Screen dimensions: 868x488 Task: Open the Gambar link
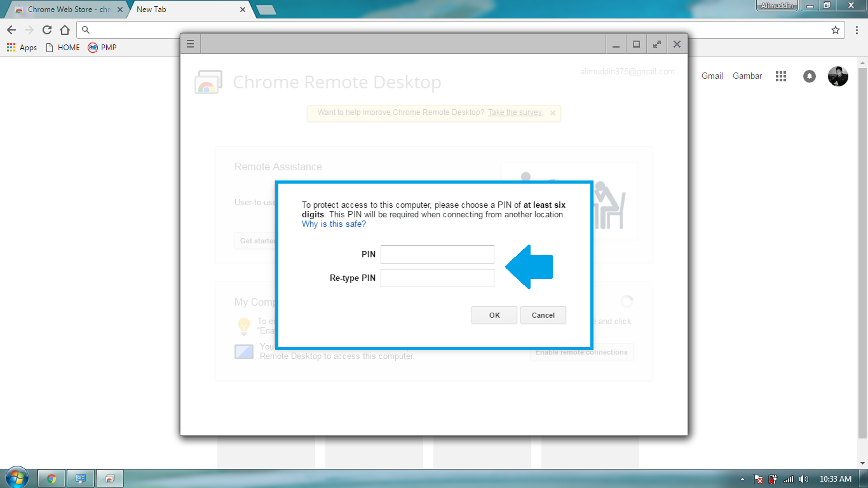tap(747, 76)
